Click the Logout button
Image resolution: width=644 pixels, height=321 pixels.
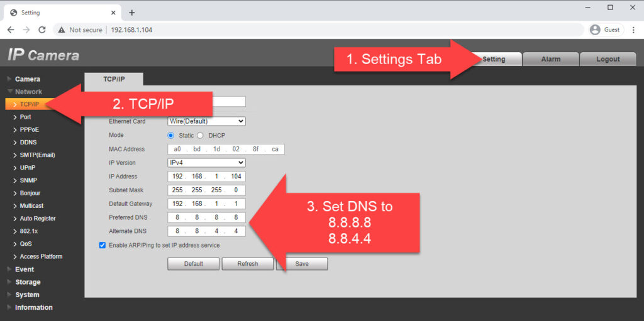pos(608,59)
